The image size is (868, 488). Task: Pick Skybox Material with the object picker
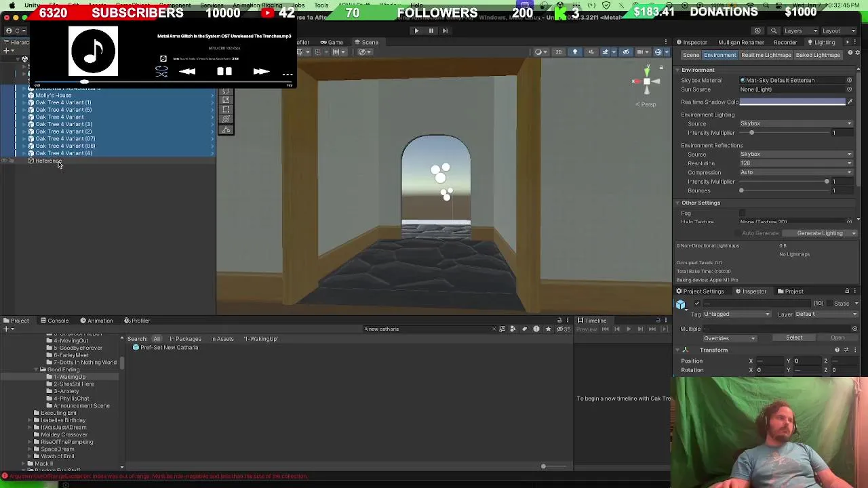(x=849, y=80)
